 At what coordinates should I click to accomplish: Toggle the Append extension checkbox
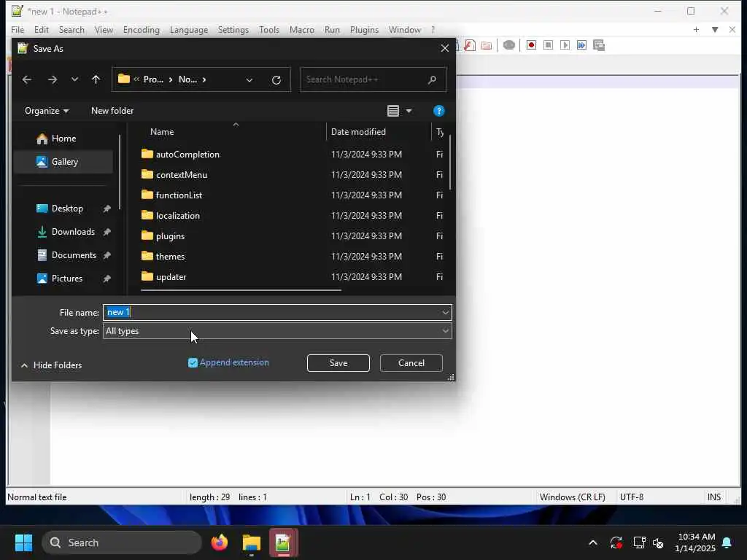coord(193,363)
